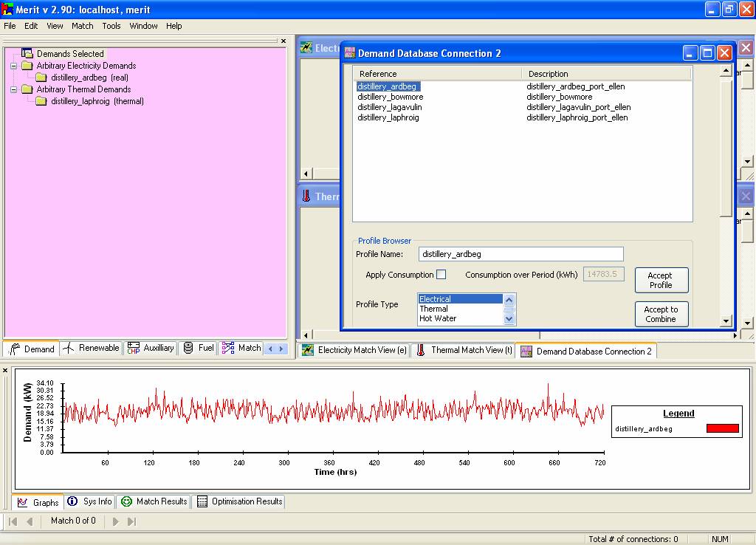Click the red distillery_ardbeg legend swatch
756x545 pixels.
coord(722,429)
